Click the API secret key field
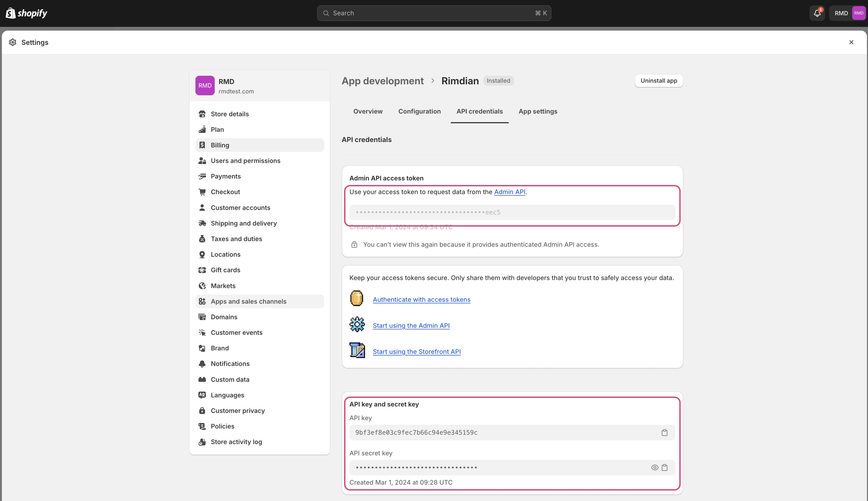This screenshot has height=501, width=868. pos(512,468)
